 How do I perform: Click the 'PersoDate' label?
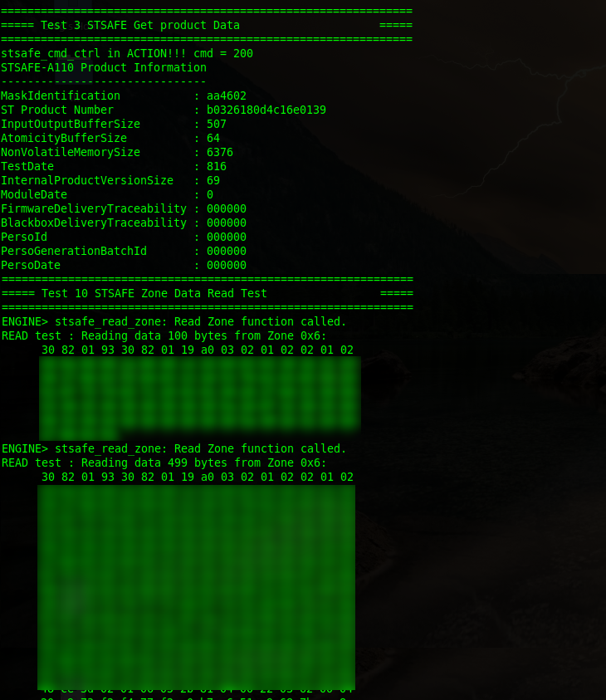(31, 266)
